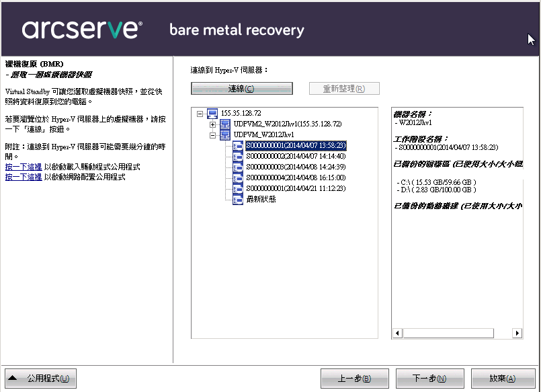Click the 放棄(A) abort button
Viewport: 541px width, 392px height.
(503, 379)
